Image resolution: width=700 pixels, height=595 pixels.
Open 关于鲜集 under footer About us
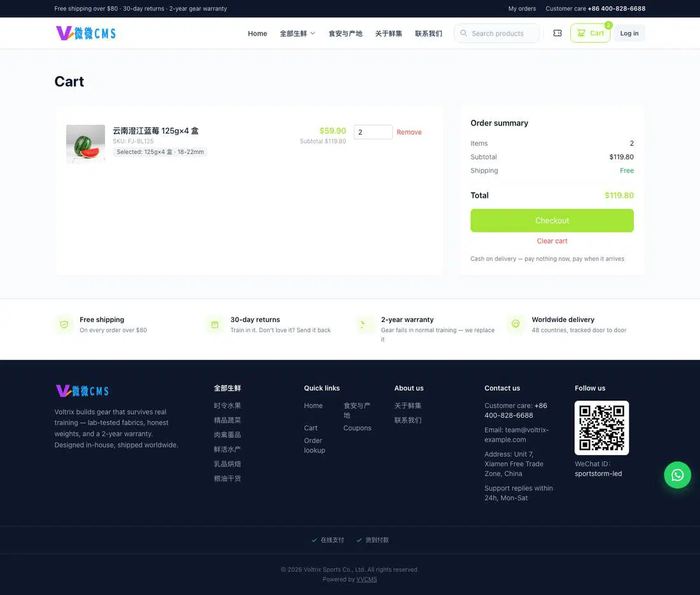pos(407,406)
